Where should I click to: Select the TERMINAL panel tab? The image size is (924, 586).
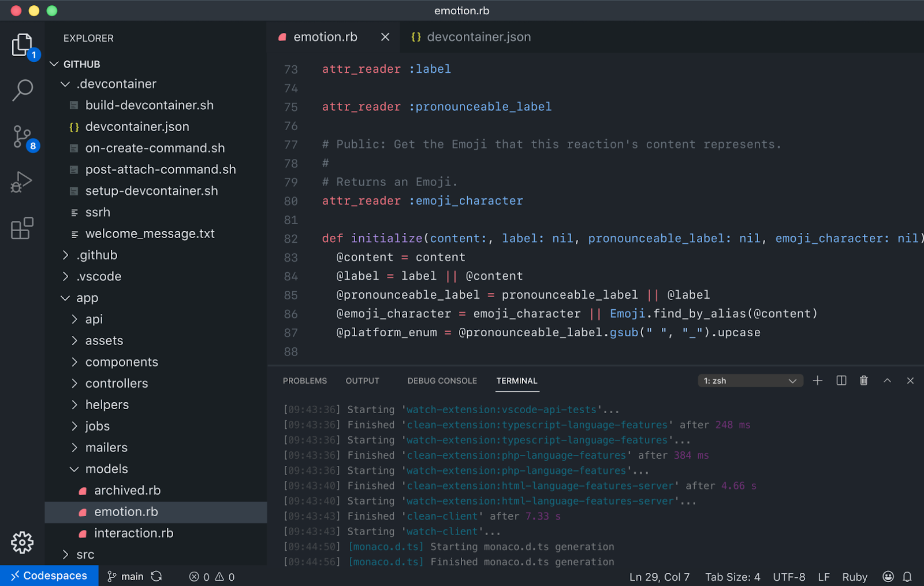[517, 381]
